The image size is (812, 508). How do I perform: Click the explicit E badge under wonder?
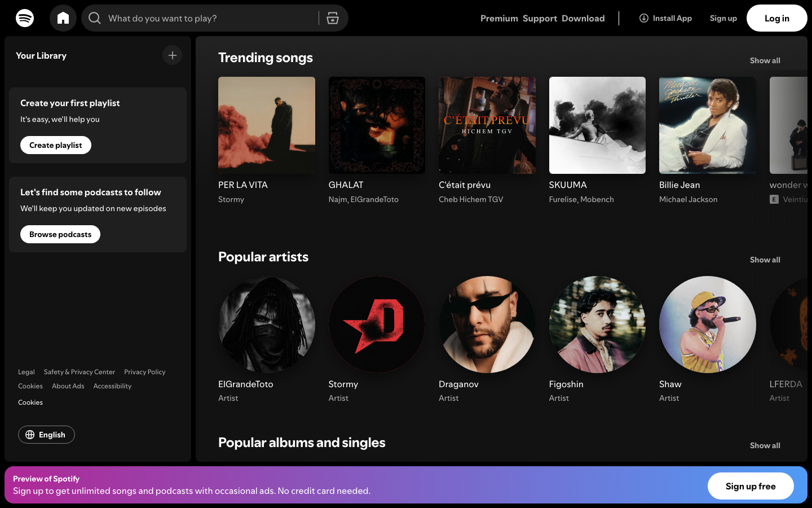pos(774,199)
